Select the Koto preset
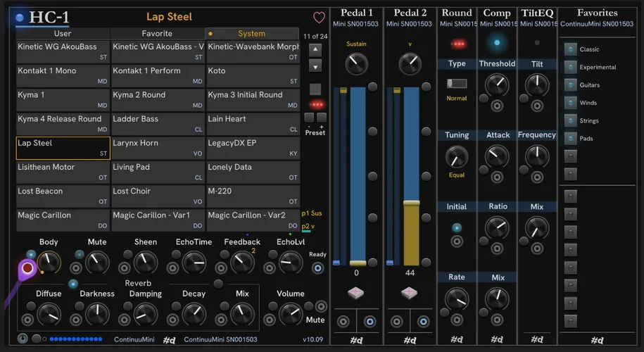 (253, 75)
